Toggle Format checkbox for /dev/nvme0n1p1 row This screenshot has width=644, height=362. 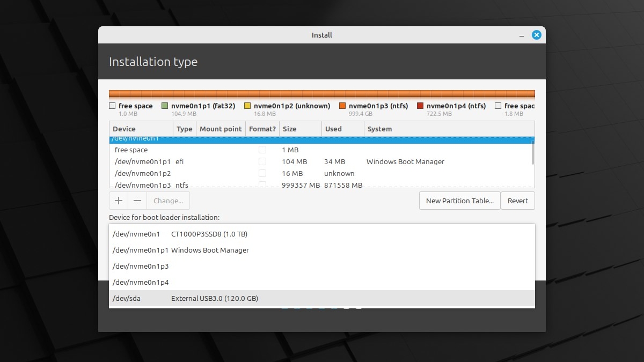tap(262, 161)
